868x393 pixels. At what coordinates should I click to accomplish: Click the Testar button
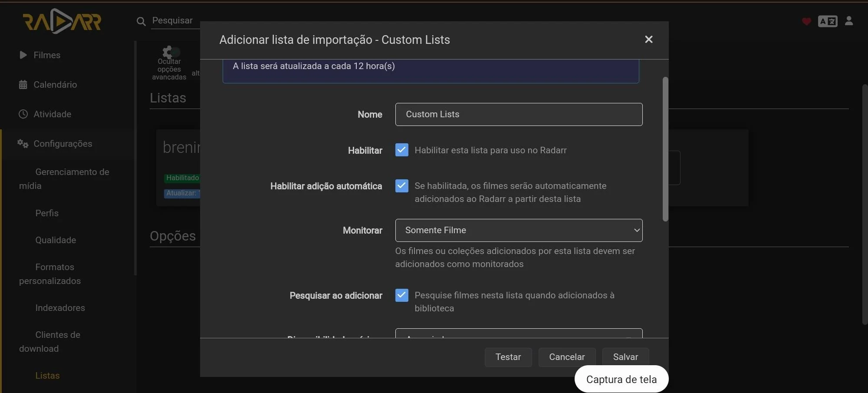(x=508, y=357)
